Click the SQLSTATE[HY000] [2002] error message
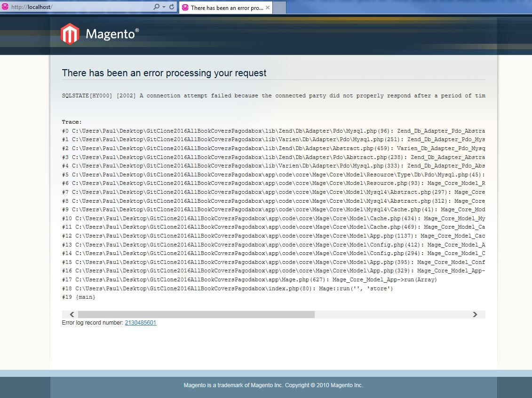 (x=273, y=96)
